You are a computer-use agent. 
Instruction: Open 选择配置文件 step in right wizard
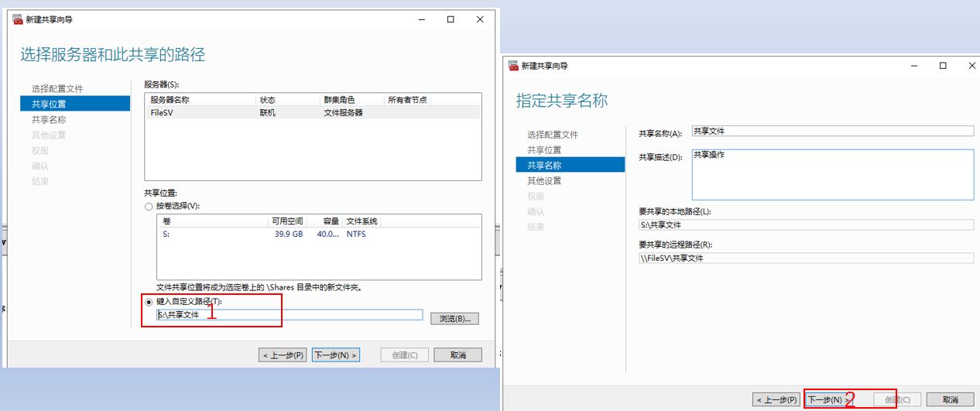(x=553, y=135)
